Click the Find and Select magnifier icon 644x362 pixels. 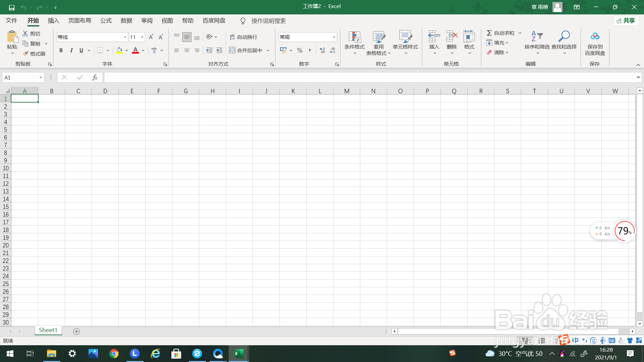click(564, 36)
